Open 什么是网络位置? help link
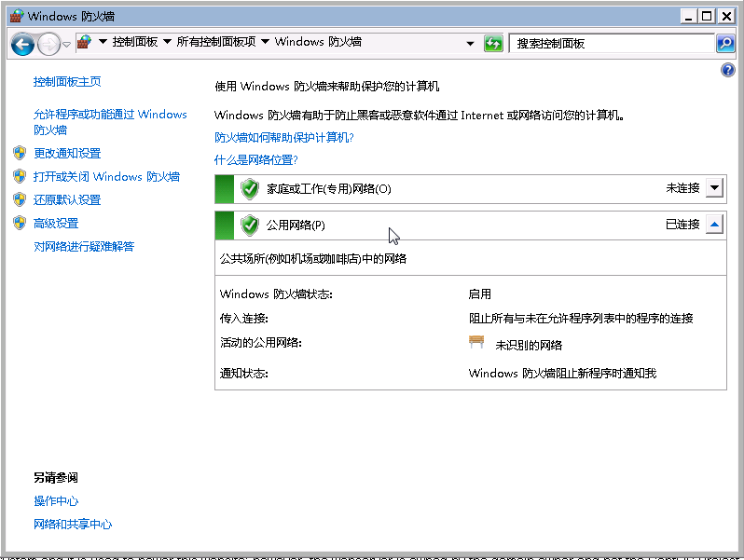This screenshot has width=744, height=560. tap(255, 159)
